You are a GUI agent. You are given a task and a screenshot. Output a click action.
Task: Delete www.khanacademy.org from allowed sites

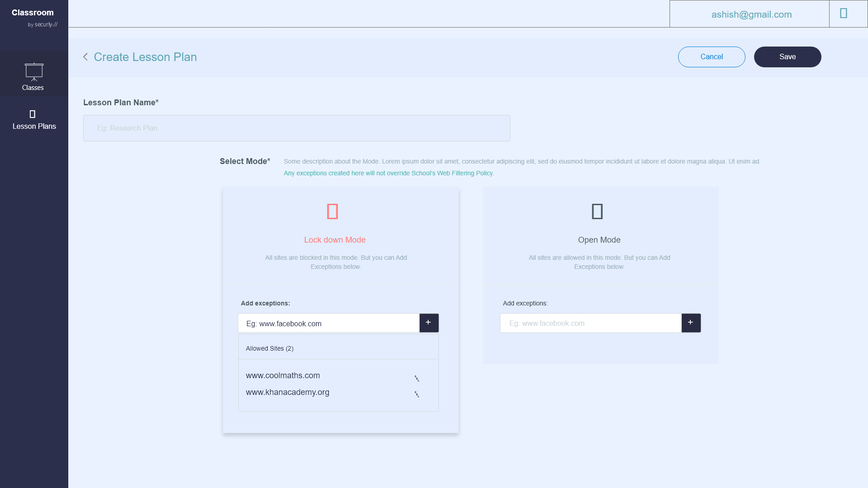click(417, 394)
